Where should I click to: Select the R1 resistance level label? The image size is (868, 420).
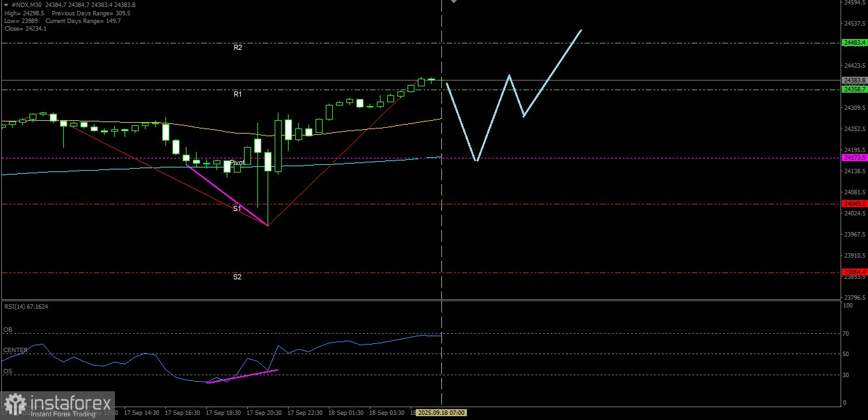tap(238, 94)
